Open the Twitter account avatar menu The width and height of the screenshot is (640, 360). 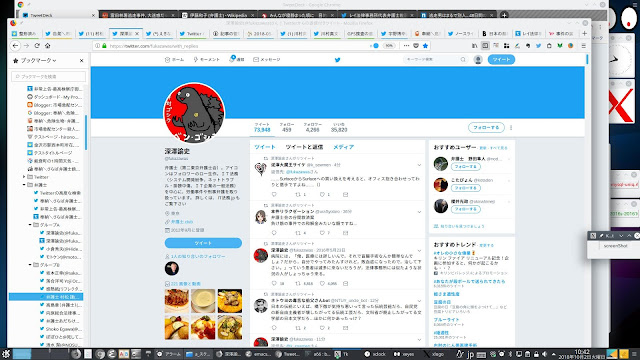pos(478,60)
